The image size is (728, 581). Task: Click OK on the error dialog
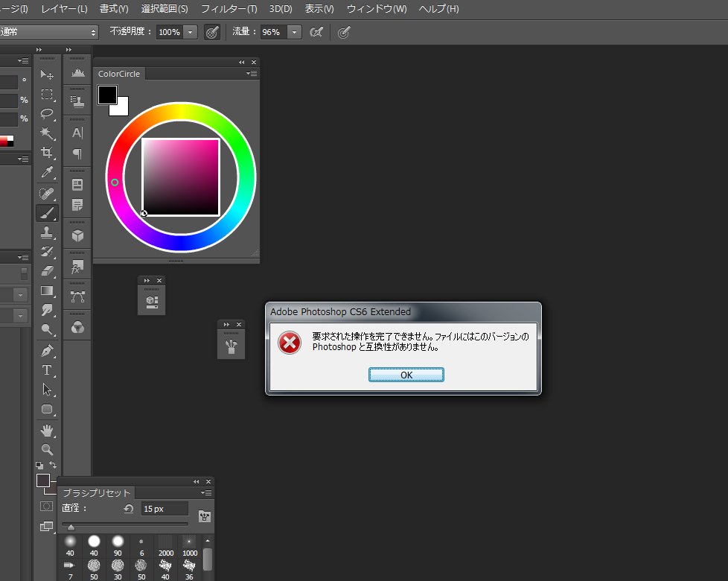(x=406, y=375)
